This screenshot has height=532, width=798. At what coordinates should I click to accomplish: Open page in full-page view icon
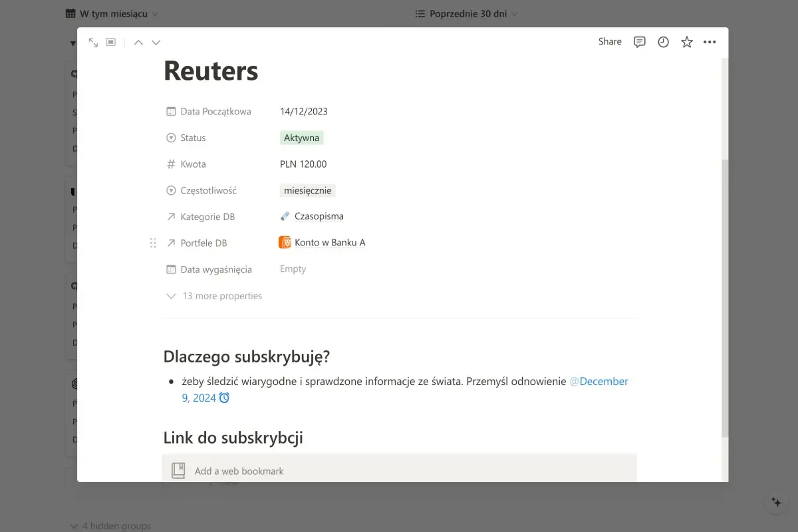(93, 42)
